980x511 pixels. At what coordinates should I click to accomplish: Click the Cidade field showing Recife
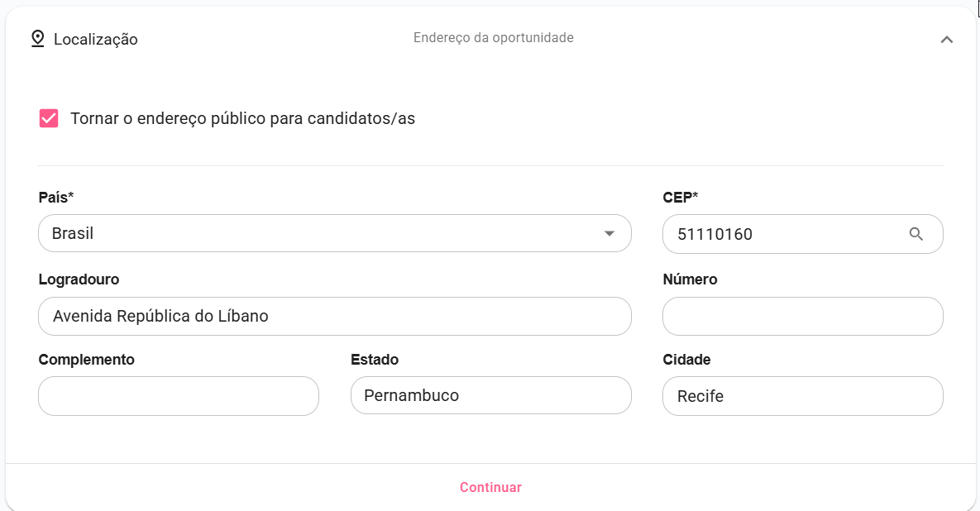tap(802, 396)
